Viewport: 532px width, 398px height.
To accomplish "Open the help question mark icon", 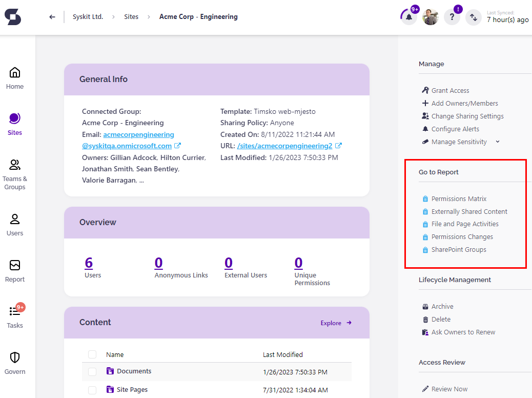I will point(452,17).
